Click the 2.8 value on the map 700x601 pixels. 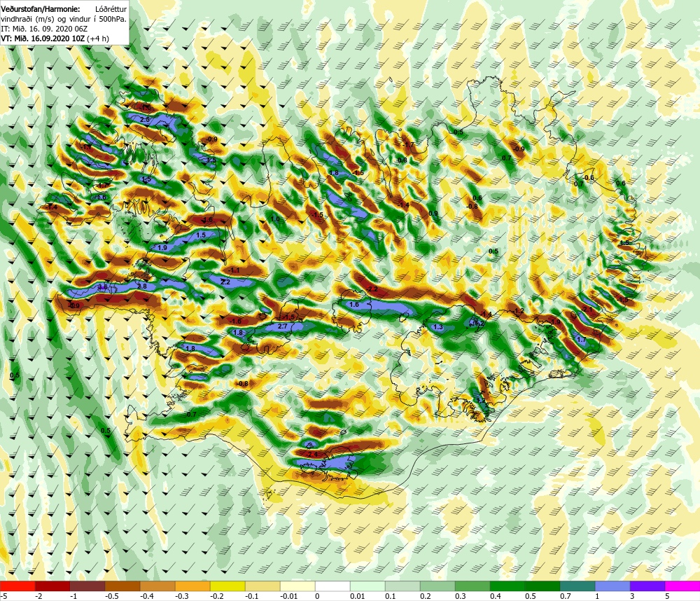(142, 286)
